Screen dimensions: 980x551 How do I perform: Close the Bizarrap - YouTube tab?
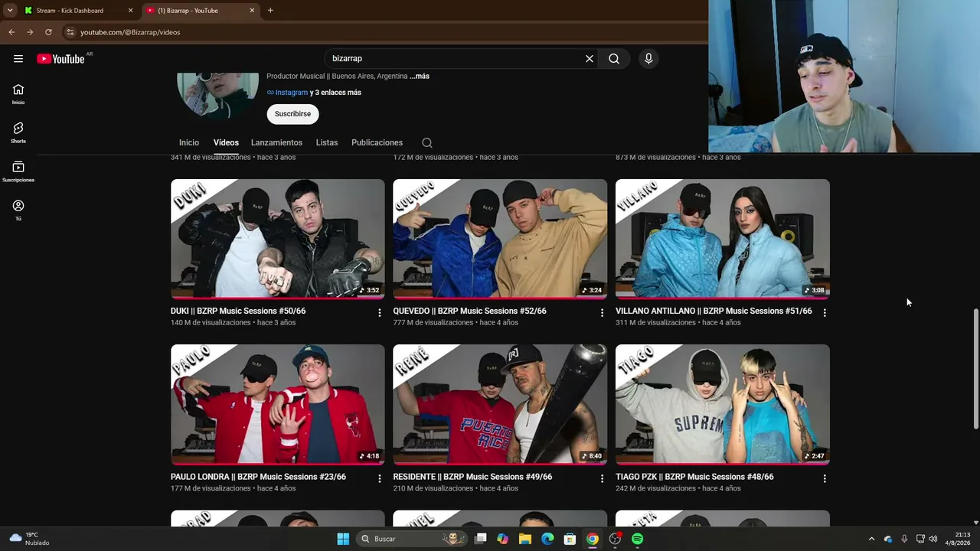(252, 11)
